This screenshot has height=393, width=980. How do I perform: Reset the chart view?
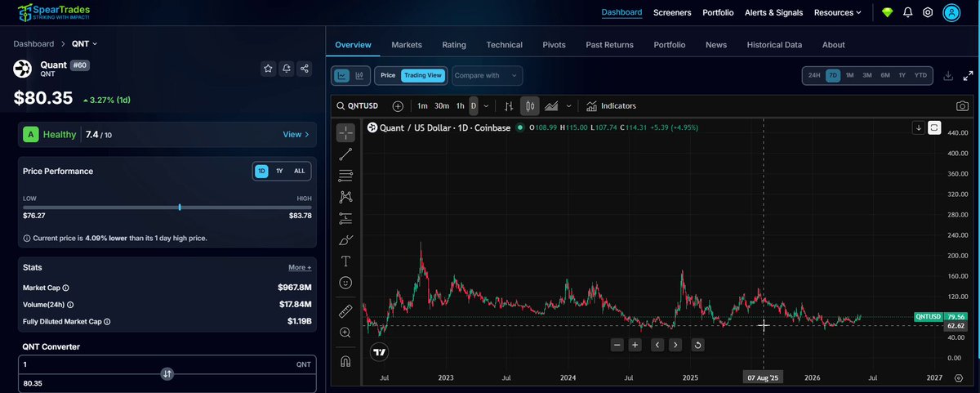(x=697, y=345)
